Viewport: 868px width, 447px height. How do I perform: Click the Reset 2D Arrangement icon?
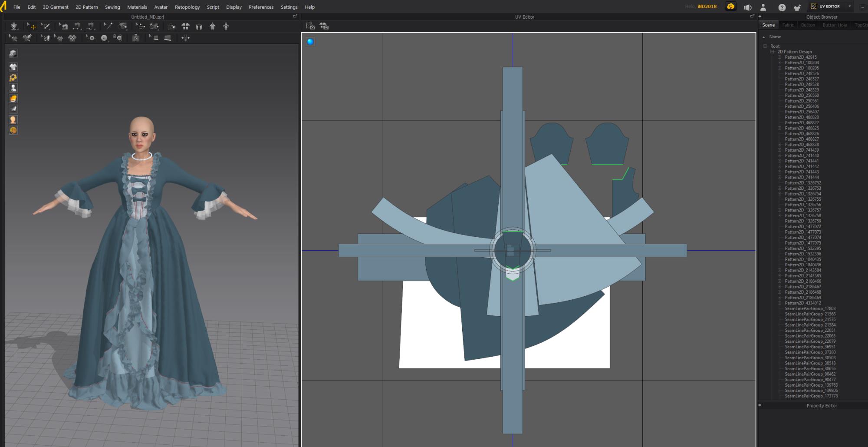pyautogui.click(x=172, y=26)
